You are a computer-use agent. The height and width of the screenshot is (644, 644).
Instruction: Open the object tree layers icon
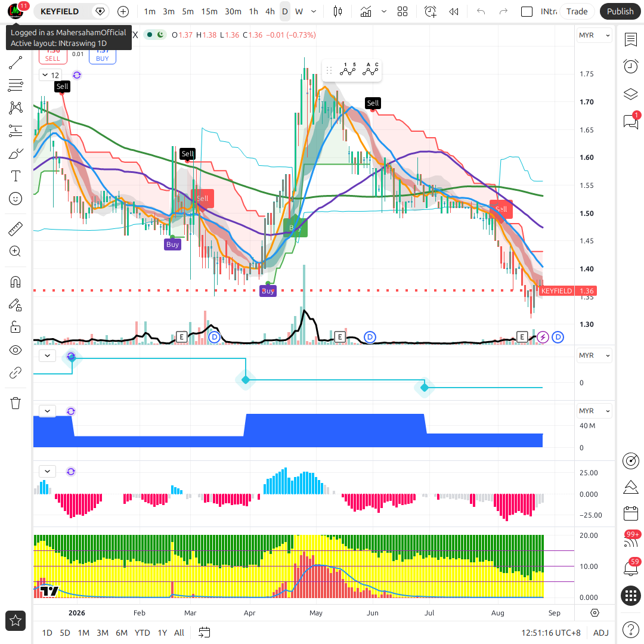(630, 94)
